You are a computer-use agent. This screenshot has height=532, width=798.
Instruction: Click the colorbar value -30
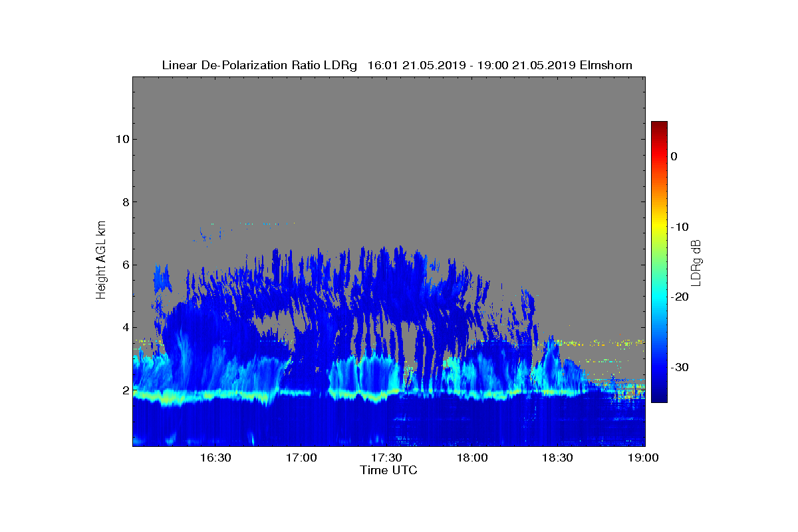(x=680, y=368)
